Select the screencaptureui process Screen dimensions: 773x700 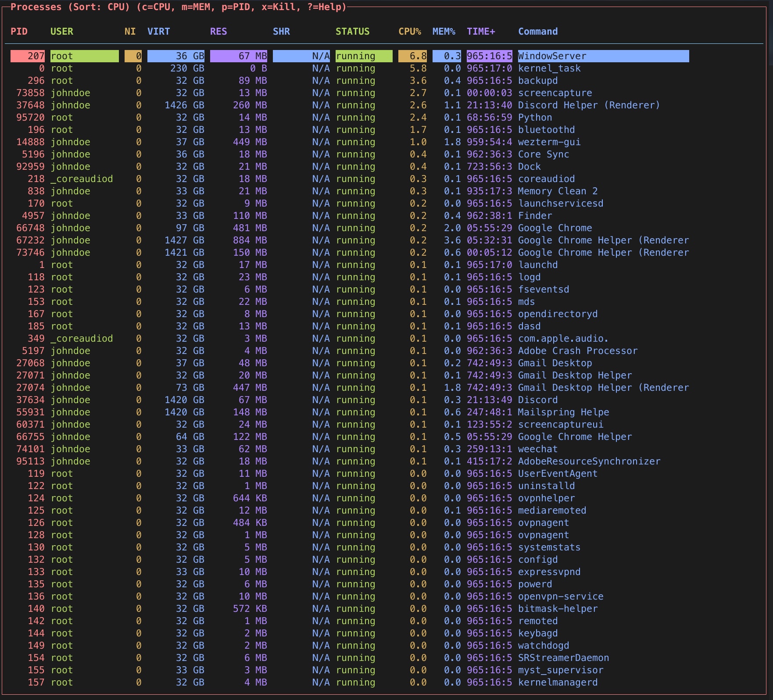pyautogui.click(x=350, y=425)
